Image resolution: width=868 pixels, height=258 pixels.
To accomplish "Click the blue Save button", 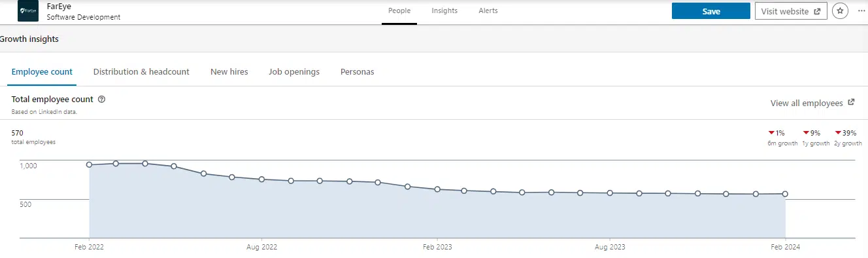I will [711, 11].
